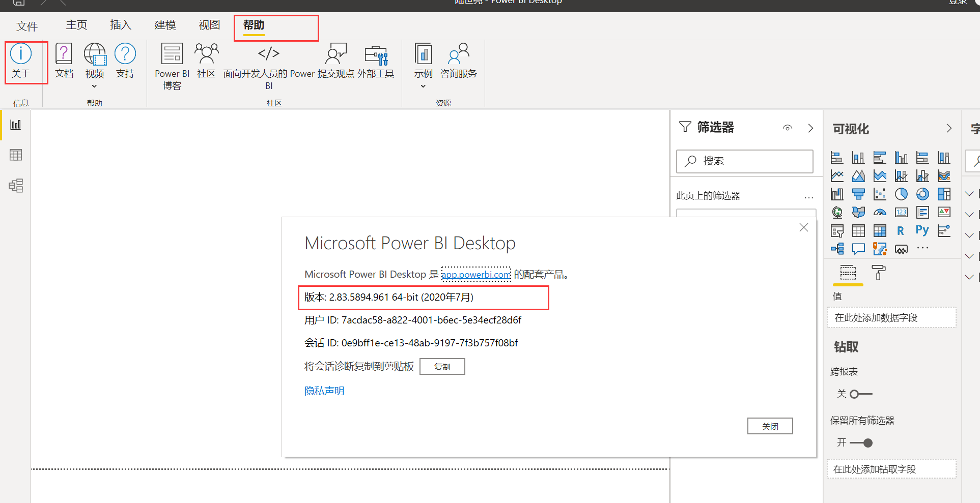The width and height of the screenshot is (980, 503).
Task: Select the pie chart visual
Action: point(901,194)
